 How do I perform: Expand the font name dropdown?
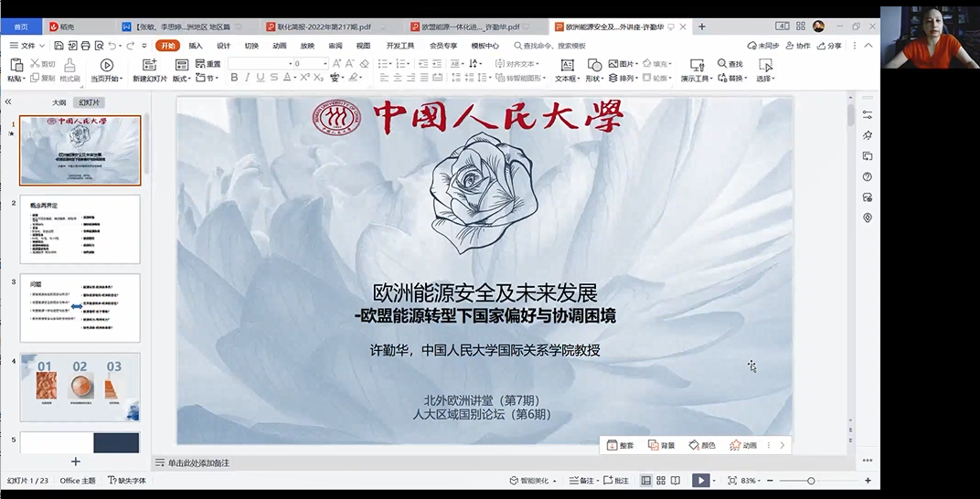(286, 64)
